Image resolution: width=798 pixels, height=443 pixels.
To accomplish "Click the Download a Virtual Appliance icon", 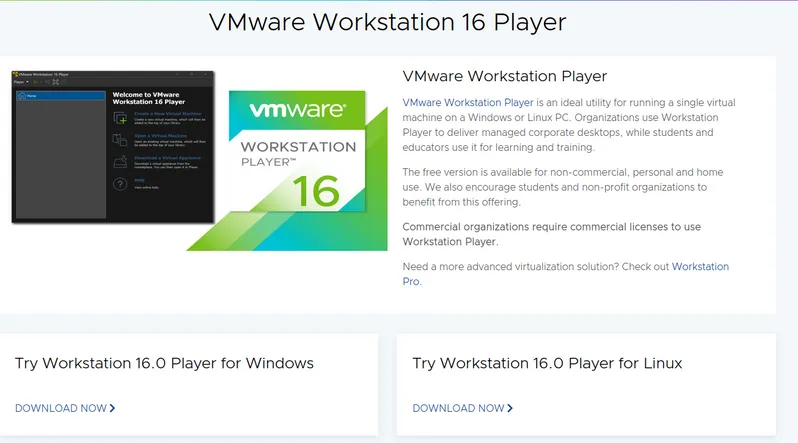I will [120, 162].
